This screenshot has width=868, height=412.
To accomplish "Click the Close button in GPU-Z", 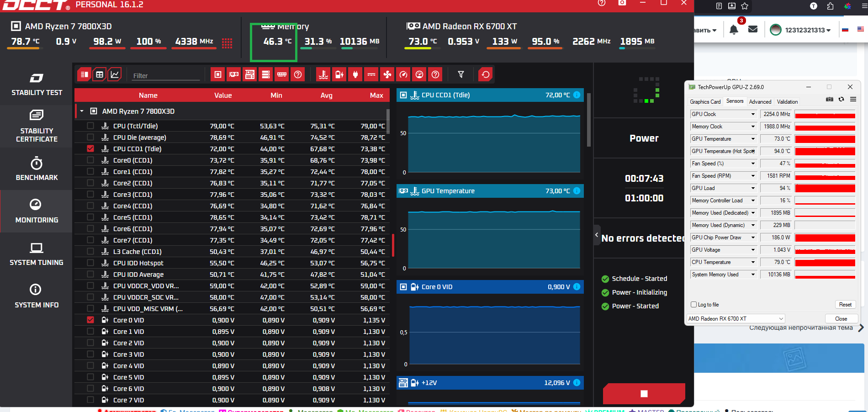I will 841,319.
